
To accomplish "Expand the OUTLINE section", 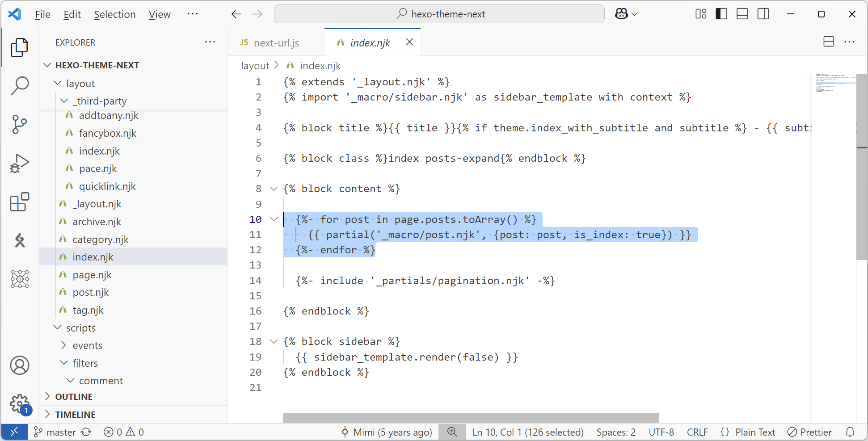I will coord(48,397).
